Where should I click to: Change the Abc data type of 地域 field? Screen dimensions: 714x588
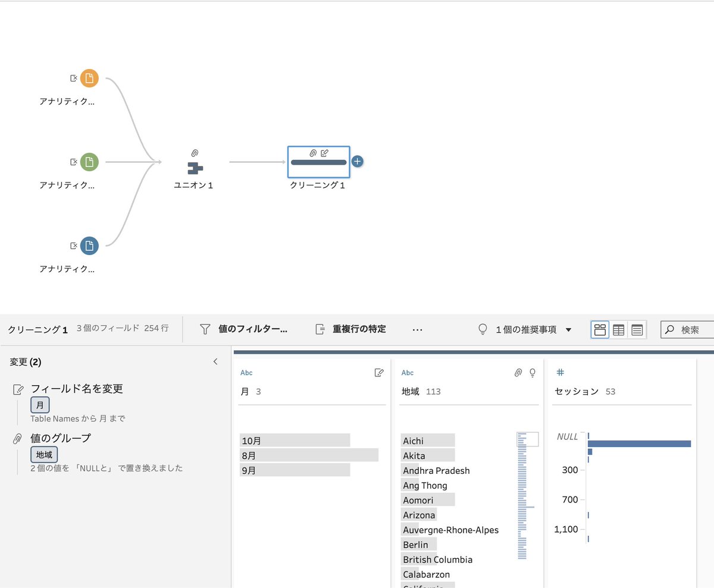pyautogui.click(x=408, y=373)
